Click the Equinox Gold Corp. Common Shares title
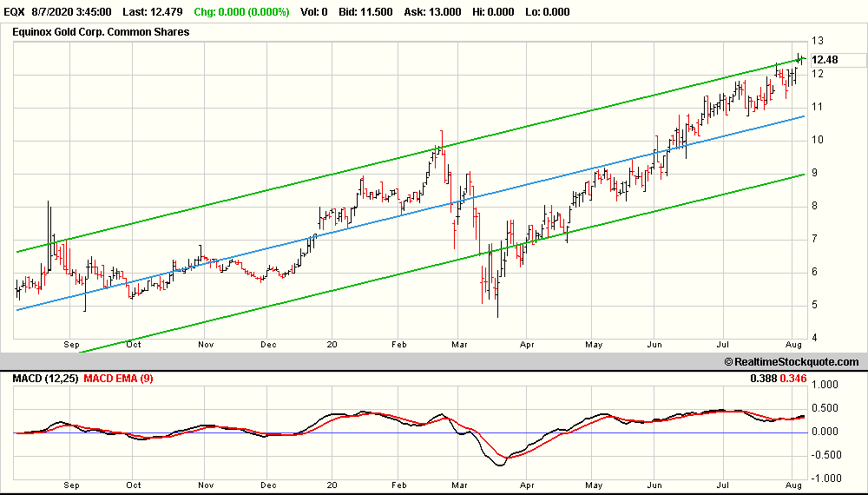Image resolution: width=868 pixels, height=495 pixels. 101,32
